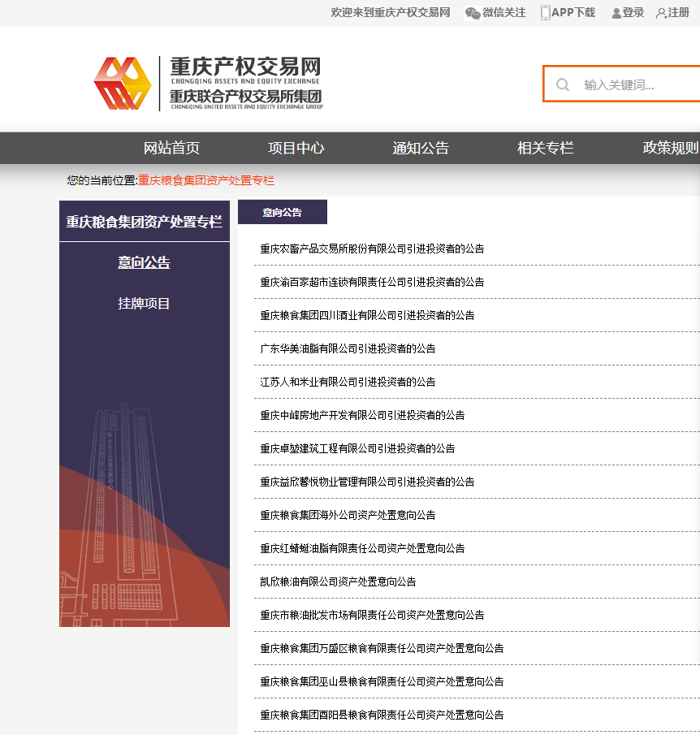Open 万盛区粮食有限责任公司 asset announcement
The width and height of the screenshot is (700, 735).
382,648
